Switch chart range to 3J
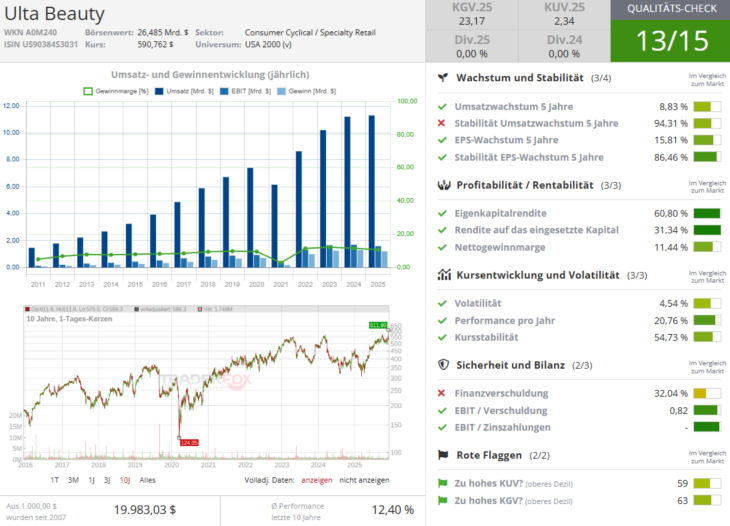Viewport: 730px width, 526px height. click(106, 480)
